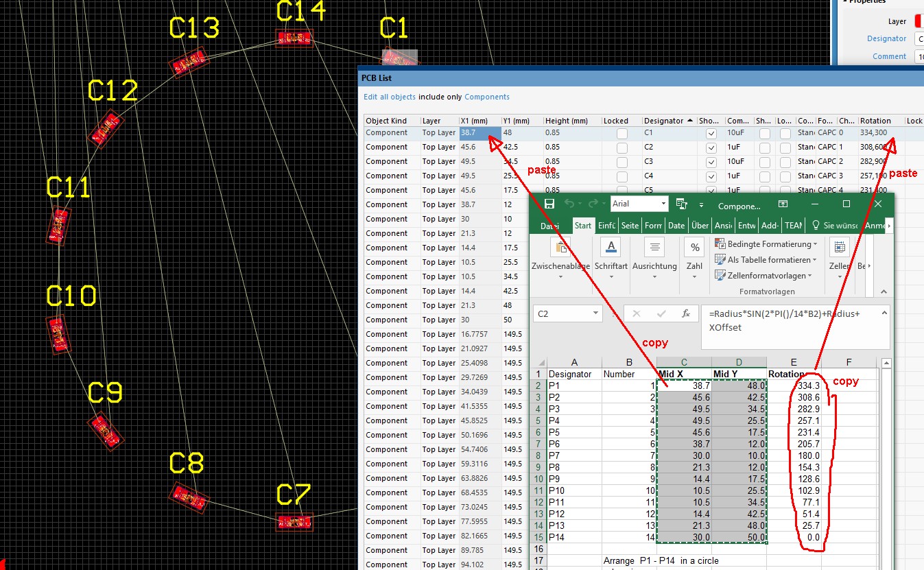Select the C13 capacitor footprint on the PCB

189,62
